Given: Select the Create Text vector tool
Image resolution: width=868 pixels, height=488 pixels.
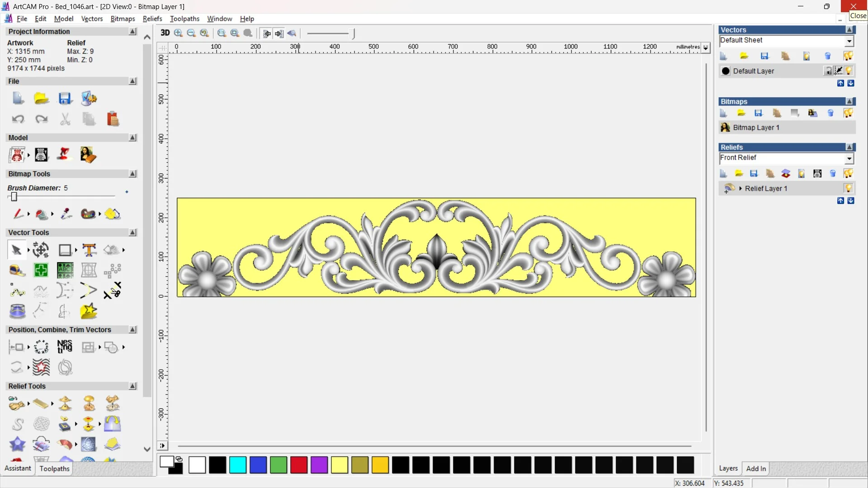Looking at the screenshot, I should point(89,250).
